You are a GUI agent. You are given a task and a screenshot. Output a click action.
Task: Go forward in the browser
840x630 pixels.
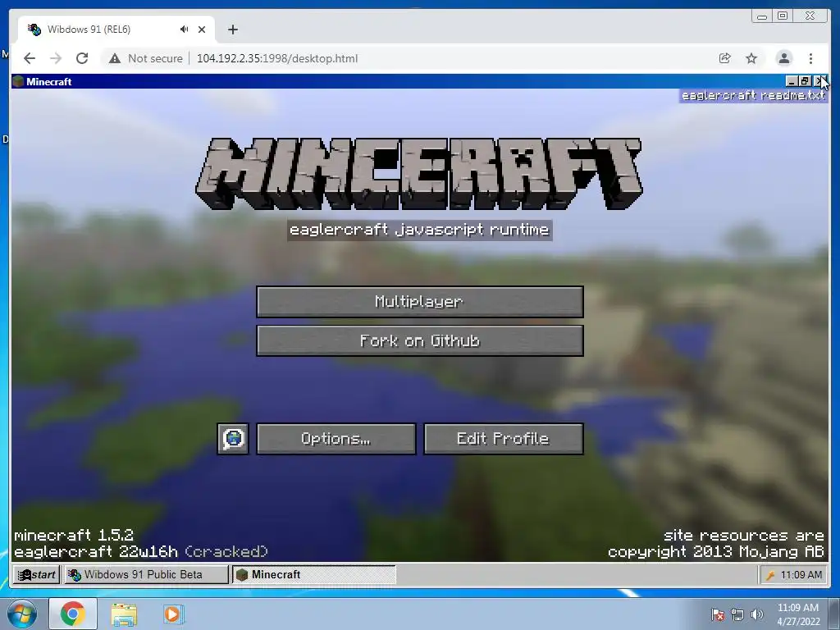pos(55,58)
